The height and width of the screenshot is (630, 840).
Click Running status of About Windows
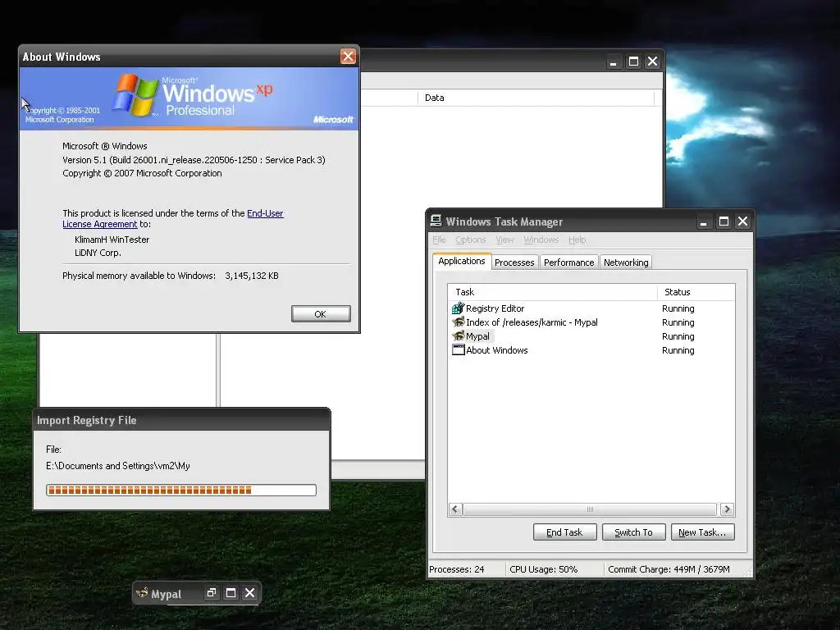pyautogui.click(x=678, y=350)
